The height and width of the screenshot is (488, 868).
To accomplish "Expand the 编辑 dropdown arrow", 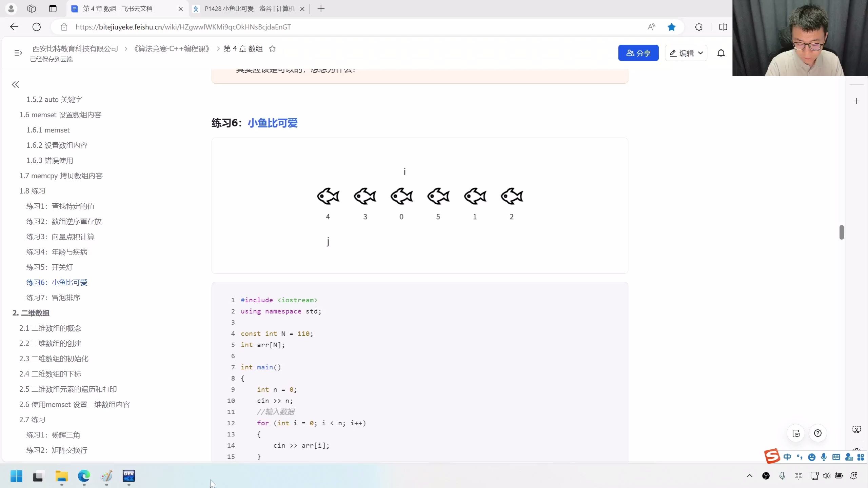I will [701, 53].
